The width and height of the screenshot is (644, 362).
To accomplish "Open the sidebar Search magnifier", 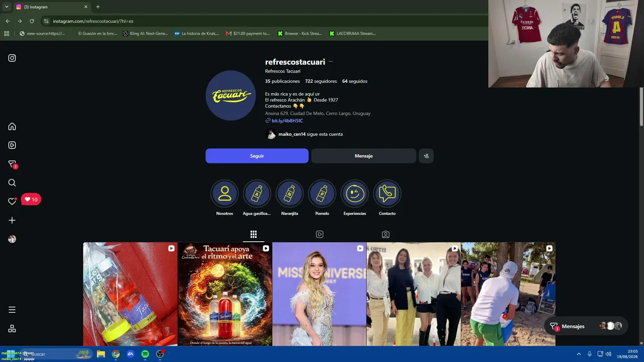I will [12, 183].
